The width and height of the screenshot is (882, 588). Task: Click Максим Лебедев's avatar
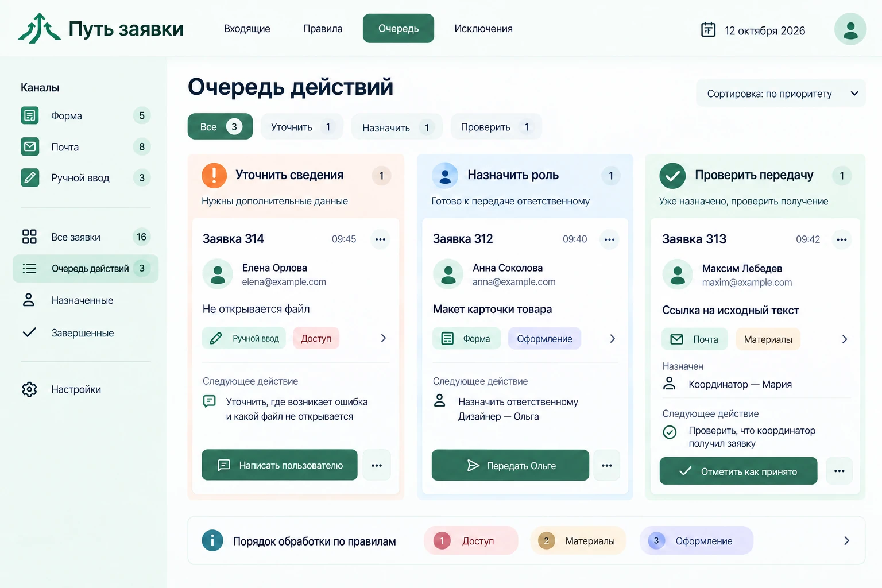[678, 274]
